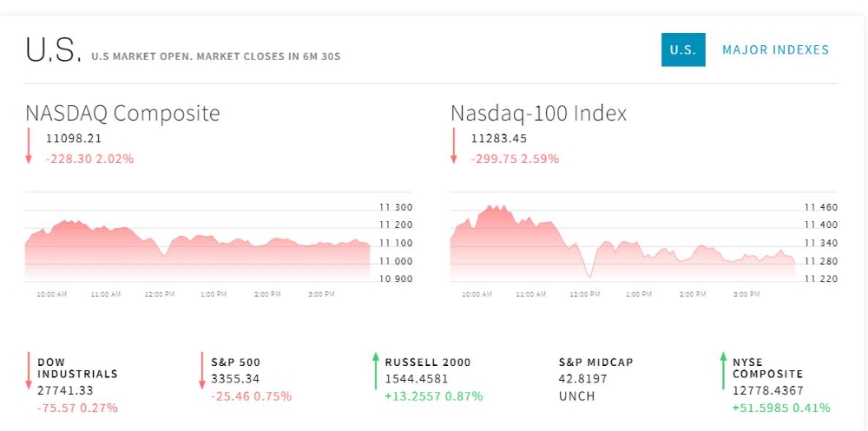Image resolution: width=868 pixels, height=431 pixels.
Task: Click Nasdaq-100 change value -299.75 2.59%
Action: click(515, 159)
